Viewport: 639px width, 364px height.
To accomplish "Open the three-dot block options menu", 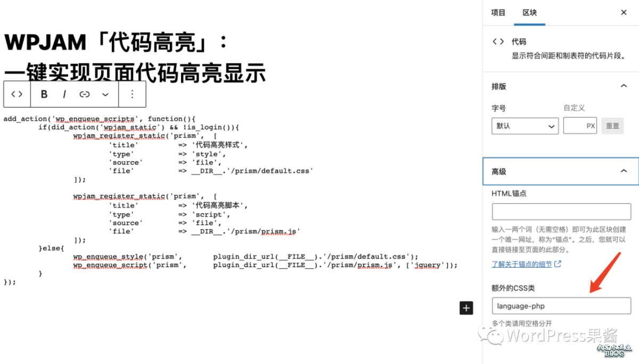I will [x=132, y=94].
